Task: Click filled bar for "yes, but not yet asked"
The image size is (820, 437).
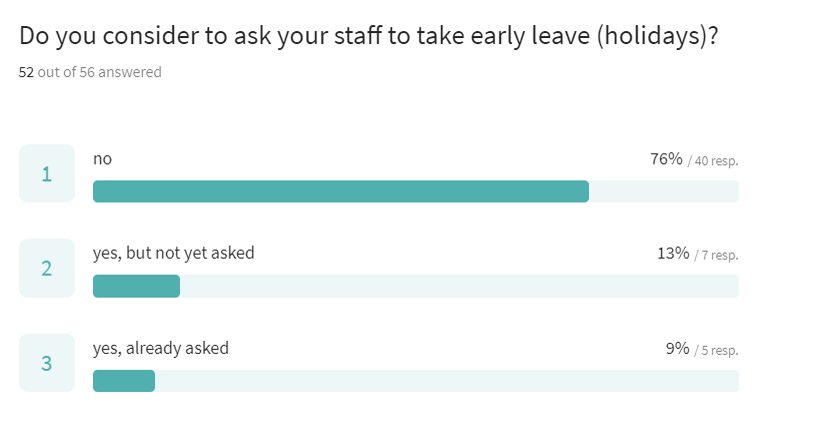Action: [136, 286]
